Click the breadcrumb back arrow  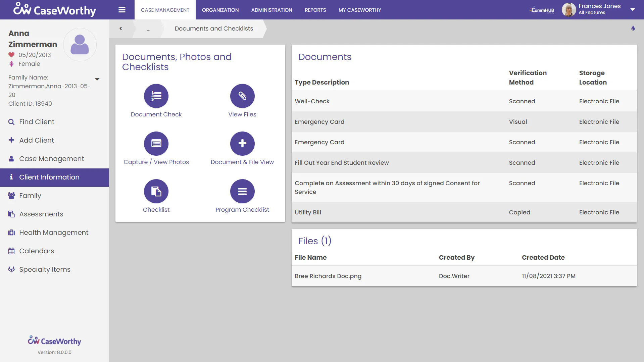click(121, 29)
